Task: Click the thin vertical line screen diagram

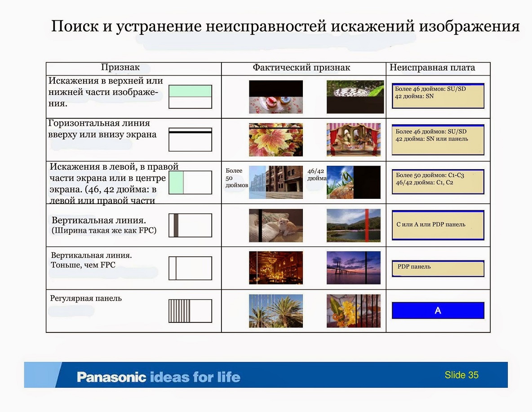Action: pos(190,268)
